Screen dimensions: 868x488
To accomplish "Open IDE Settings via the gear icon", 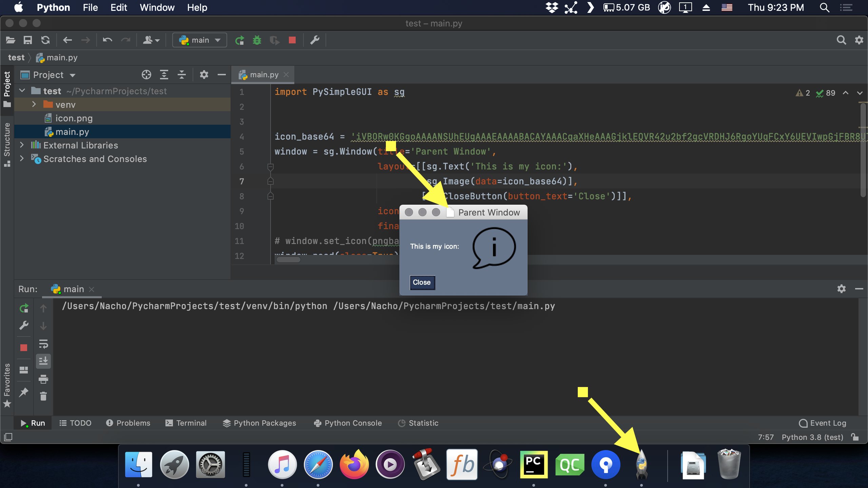I will click(x=860, y=40).
